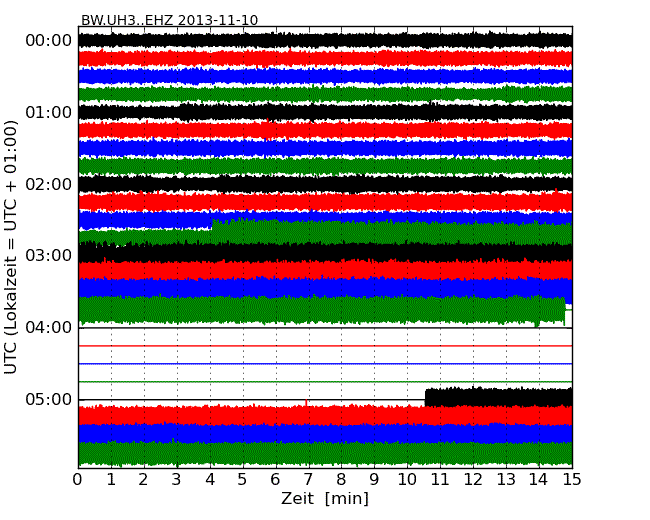Click the flat red line below 04:00

325,345
